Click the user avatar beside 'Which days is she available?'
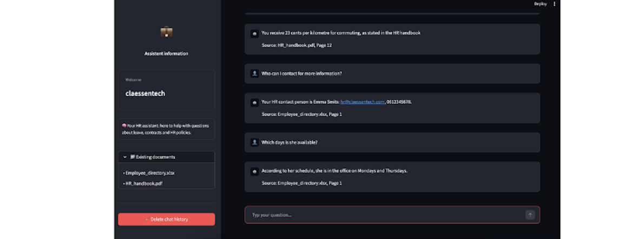644x239 pixels. [254, 142]
